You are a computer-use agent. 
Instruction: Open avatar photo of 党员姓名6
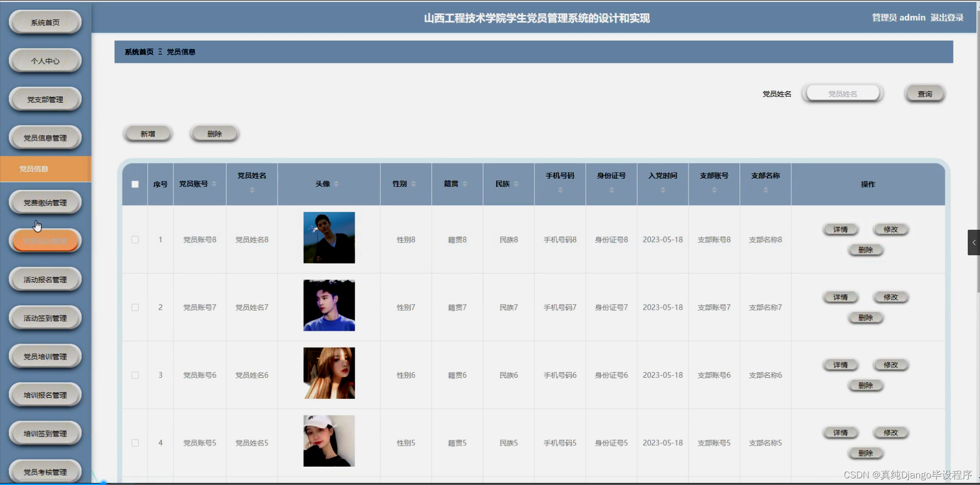click(329, 373)
